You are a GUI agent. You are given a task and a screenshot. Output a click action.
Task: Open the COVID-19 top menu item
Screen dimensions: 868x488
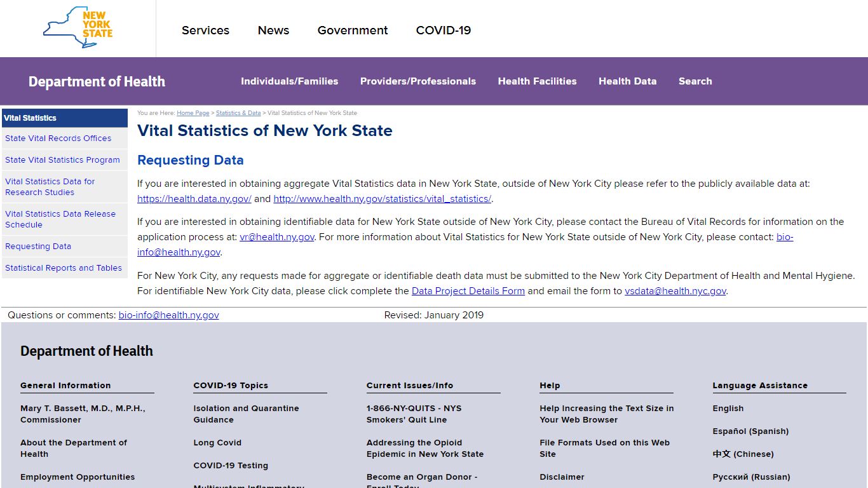coord(444,30)
